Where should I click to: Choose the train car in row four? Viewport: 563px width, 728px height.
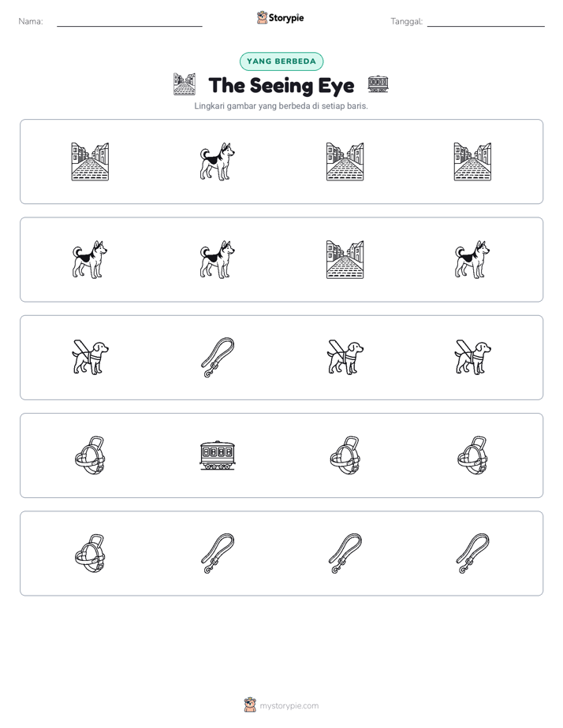[x=218, y=455]
